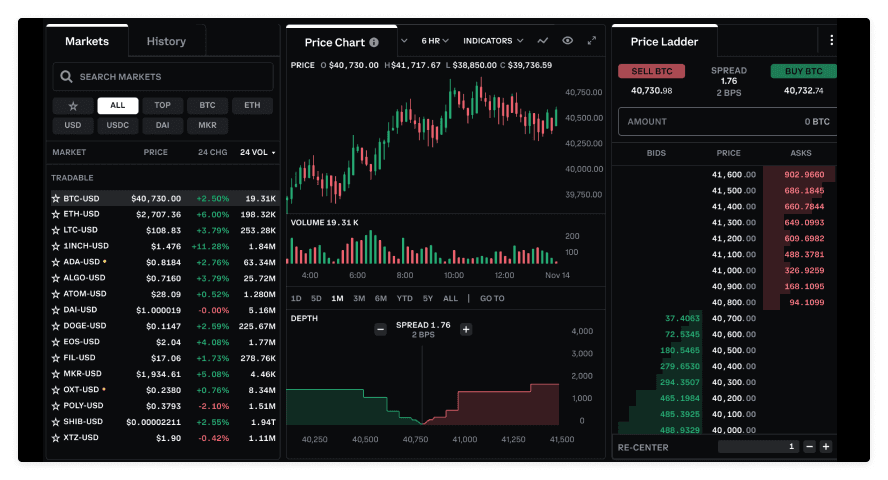888x480 pixels.
Task: Toggle chart visibility eye icon
Action: point(567,41)
